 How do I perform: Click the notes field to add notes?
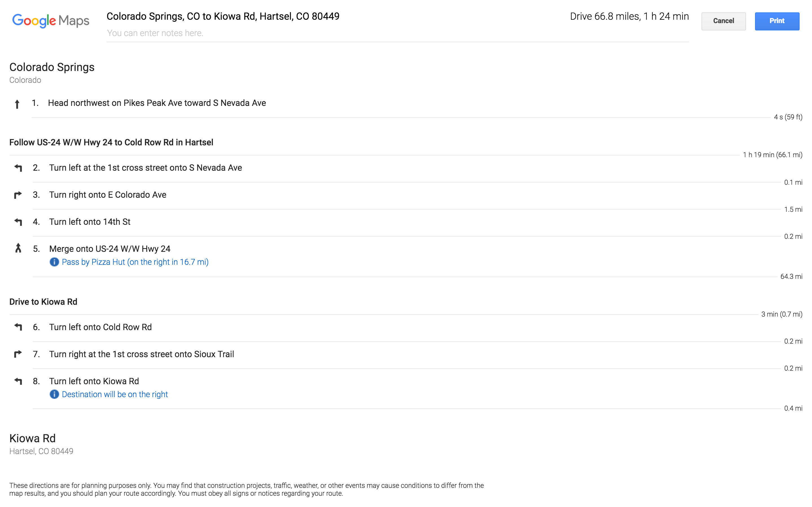[x=398, y=33]
